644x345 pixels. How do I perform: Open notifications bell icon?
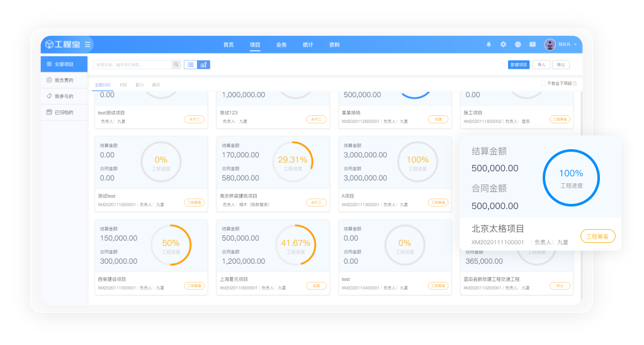[x=489, y=45]
